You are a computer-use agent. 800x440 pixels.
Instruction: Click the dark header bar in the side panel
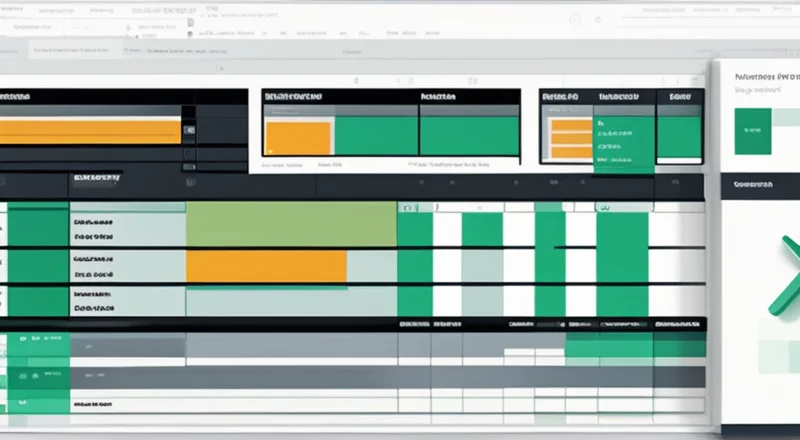point(760,185)
